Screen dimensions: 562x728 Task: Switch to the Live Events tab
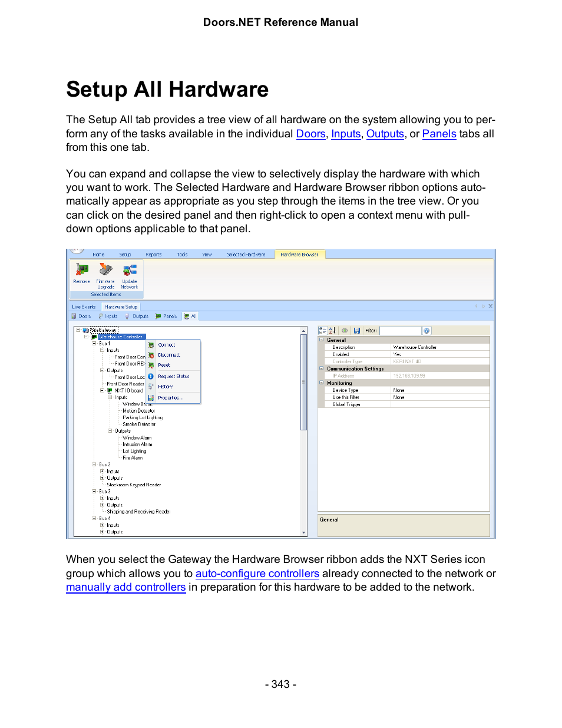tap(84, 307)
